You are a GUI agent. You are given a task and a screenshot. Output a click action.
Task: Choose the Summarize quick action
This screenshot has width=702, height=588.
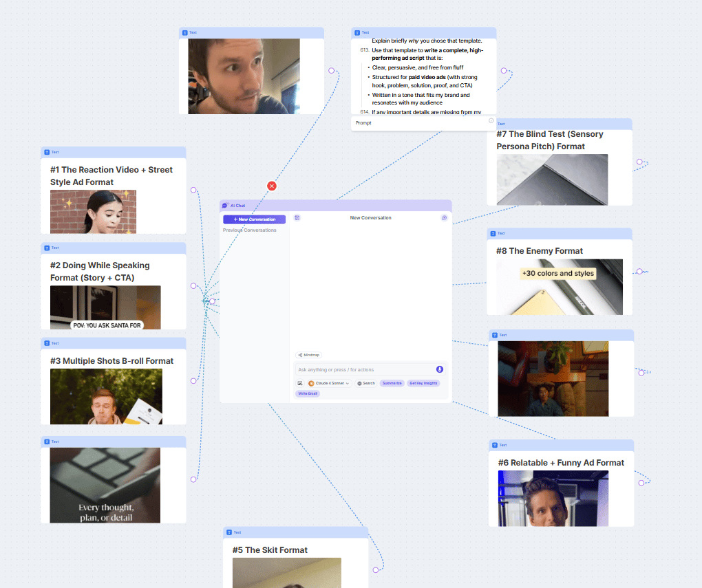pos(392,384)
